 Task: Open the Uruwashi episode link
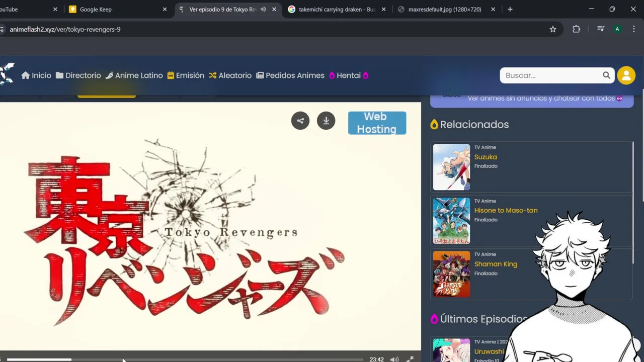pyautogui.click(x=489, y=351)
